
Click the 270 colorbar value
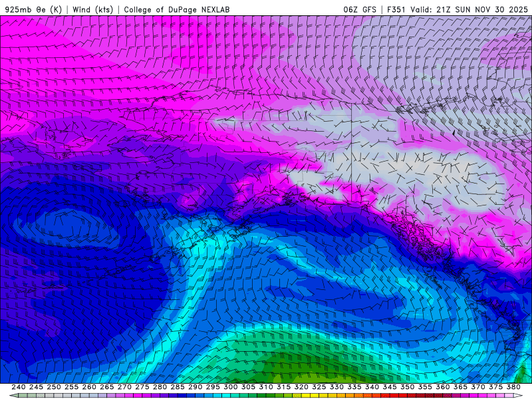click(x=124, y=387)
